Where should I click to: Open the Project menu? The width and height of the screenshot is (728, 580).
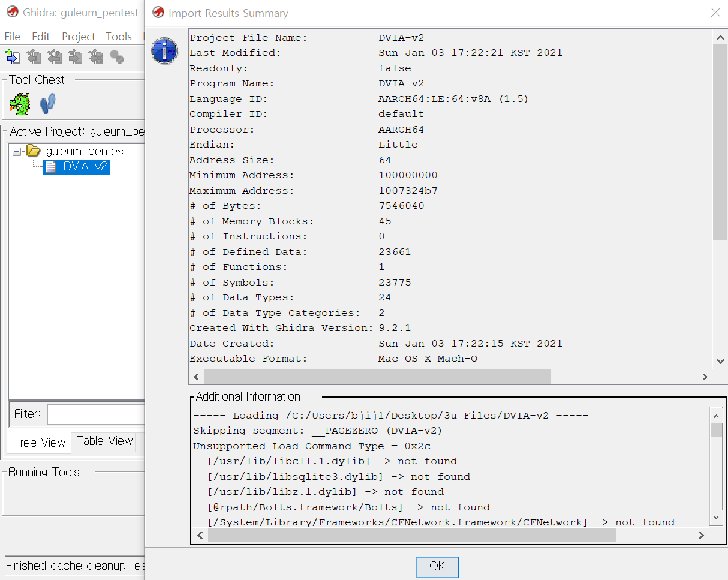79,37
